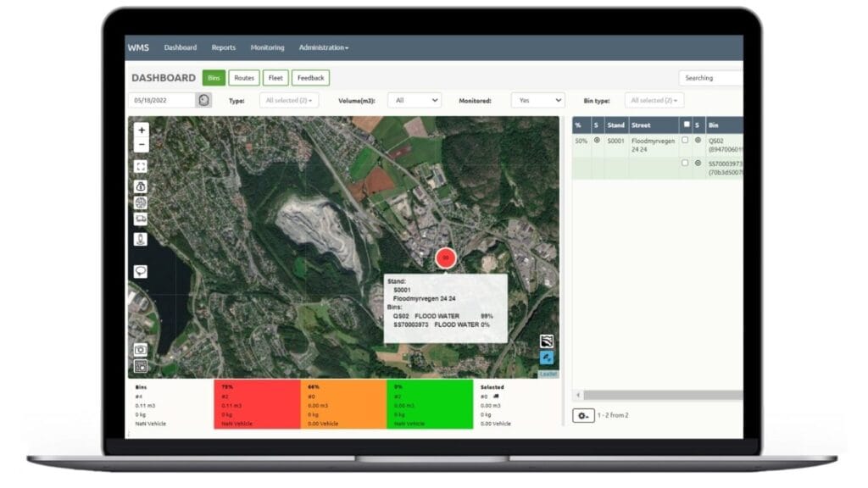The width and height of the screenshot is (868, 488).
Task: Select the red 75% fill-level block
Action: coord(257,404)
